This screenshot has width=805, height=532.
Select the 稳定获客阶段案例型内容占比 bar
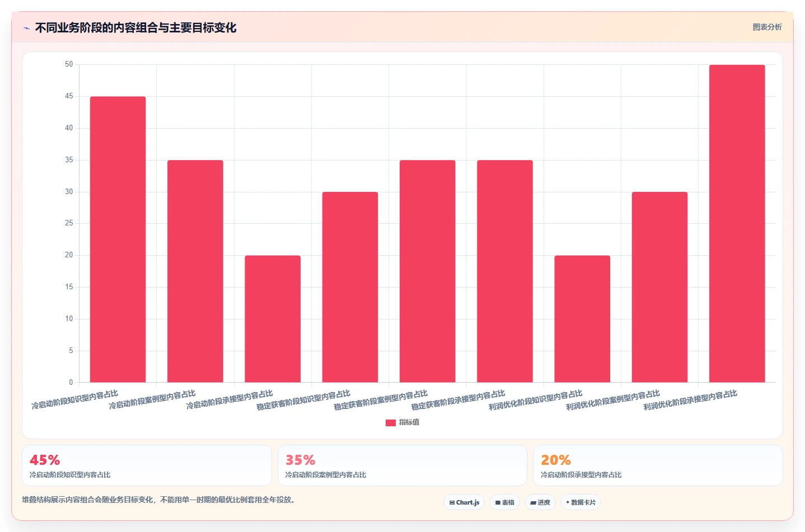pyautogui.click(x=428, y=271)
